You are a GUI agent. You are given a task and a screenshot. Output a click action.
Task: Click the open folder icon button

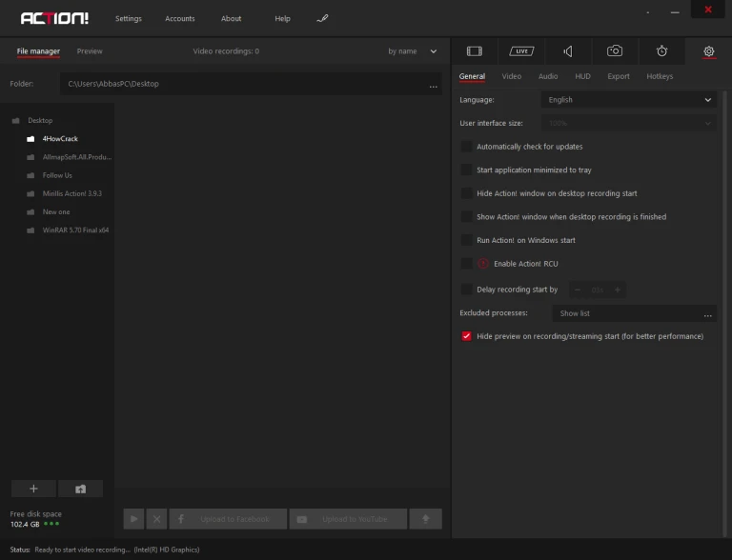point(80,489)
